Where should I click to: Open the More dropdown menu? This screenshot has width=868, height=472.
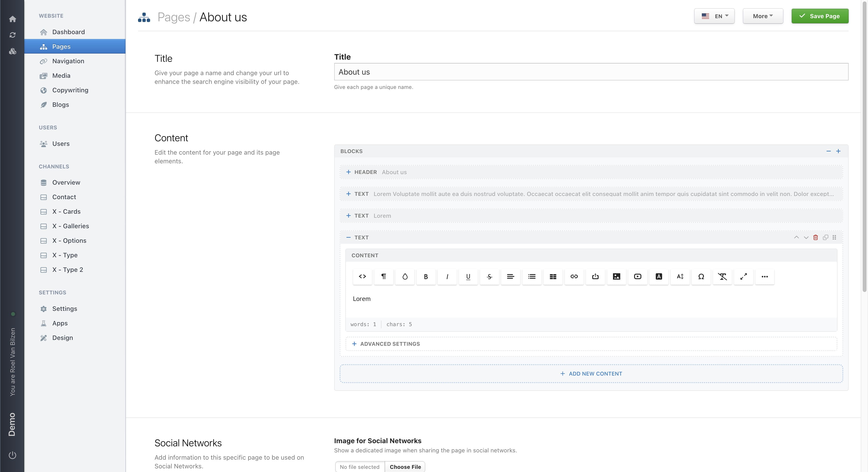click(x=763, y=16)
